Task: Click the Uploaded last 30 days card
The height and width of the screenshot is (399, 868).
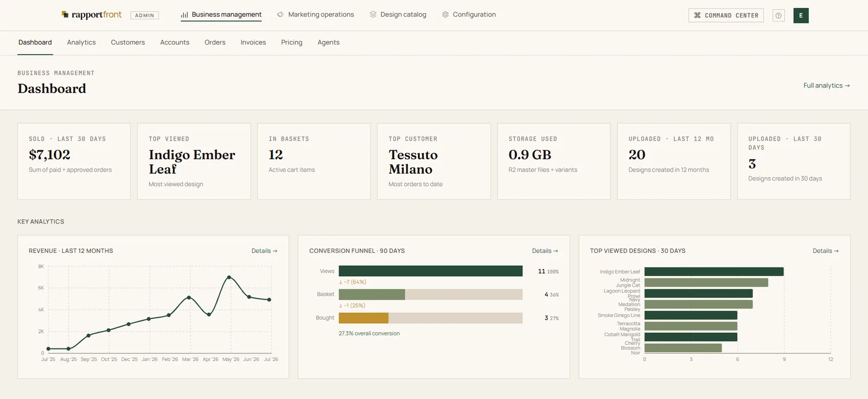Action: click(794, 161)
